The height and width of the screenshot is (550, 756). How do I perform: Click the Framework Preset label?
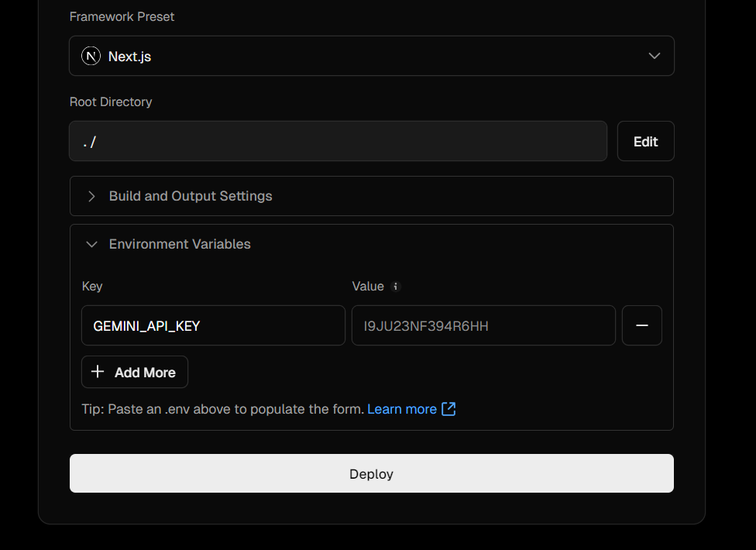122,16
